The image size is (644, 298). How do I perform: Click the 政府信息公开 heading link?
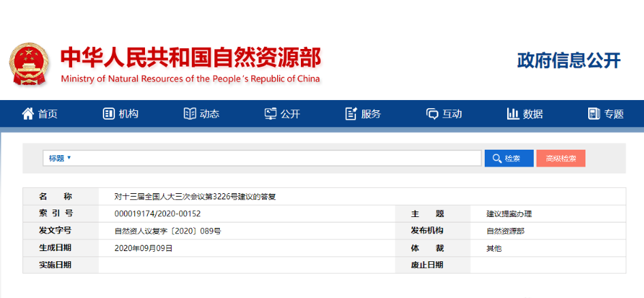coord(568,61)
